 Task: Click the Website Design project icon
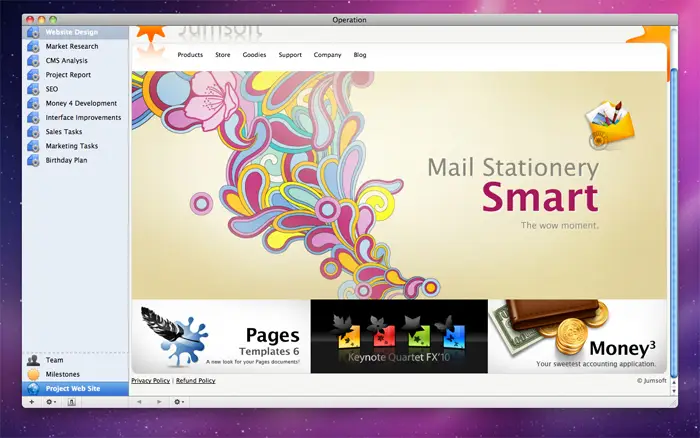pyautogui.click(x=33, y=32)
